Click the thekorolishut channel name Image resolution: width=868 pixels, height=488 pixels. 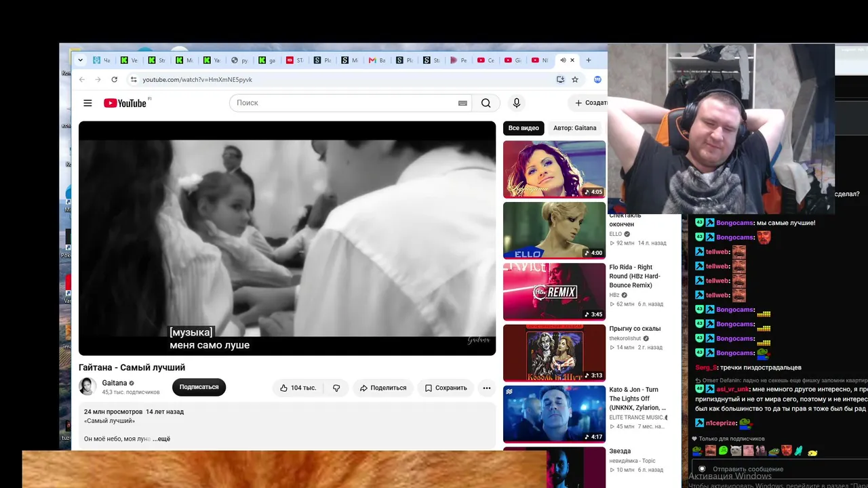coord(625,338)
